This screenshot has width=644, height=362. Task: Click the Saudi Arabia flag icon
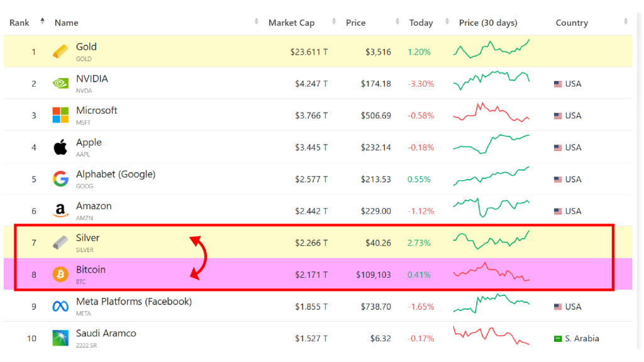[x=558, y=339]
